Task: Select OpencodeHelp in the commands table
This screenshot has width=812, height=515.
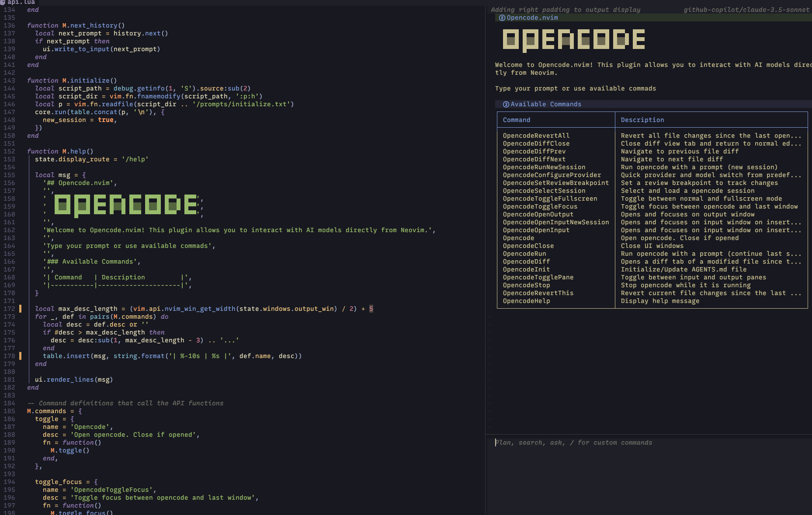Action: pyautogui.click(x=526, y=301)
